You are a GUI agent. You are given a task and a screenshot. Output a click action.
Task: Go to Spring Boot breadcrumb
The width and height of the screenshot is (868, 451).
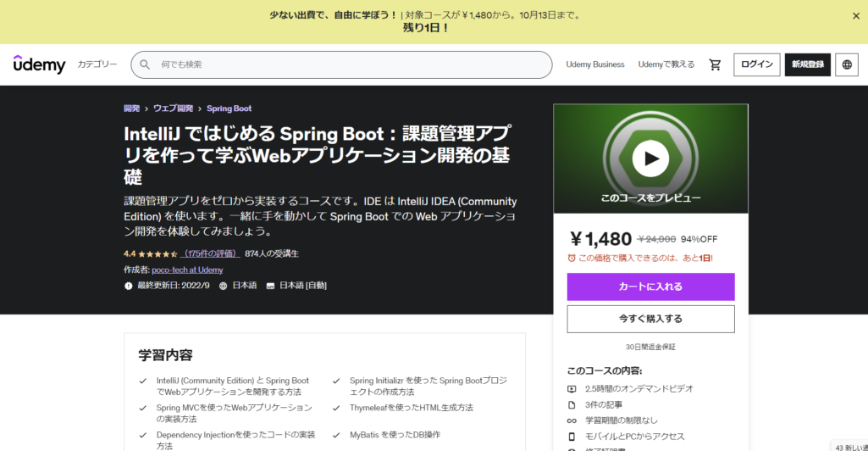pyautogui.click(x=229, y=109)
